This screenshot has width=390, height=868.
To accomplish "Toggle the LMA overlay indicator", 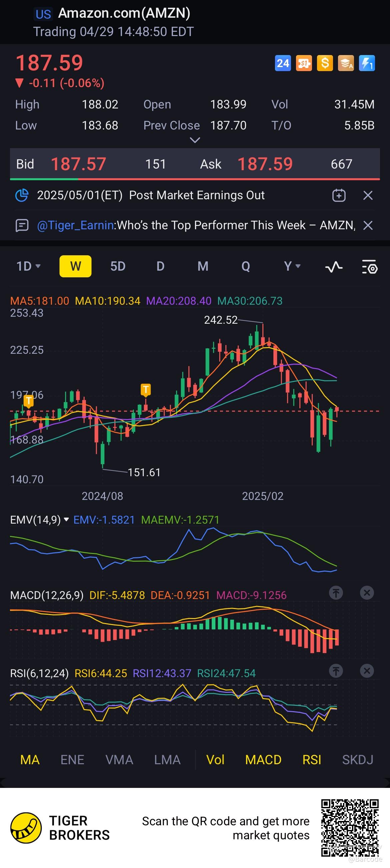I will pos(167,760).
